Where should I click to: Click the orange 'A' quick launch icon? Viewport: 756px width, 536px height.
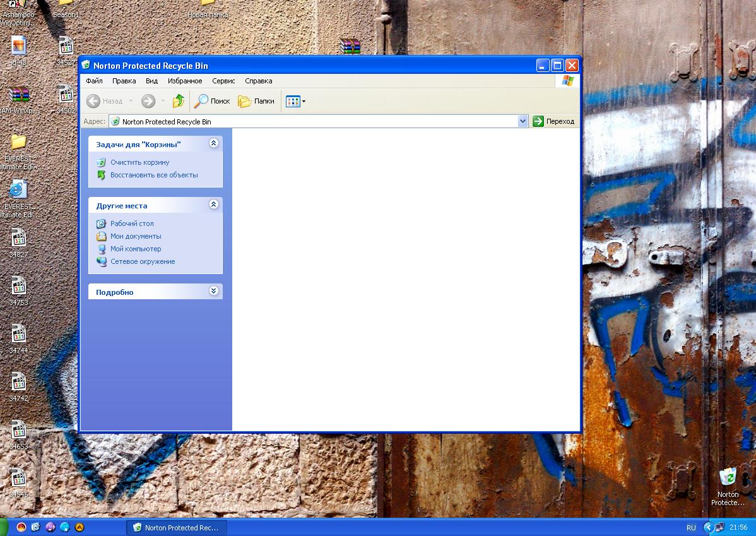[x=80, y=527]
